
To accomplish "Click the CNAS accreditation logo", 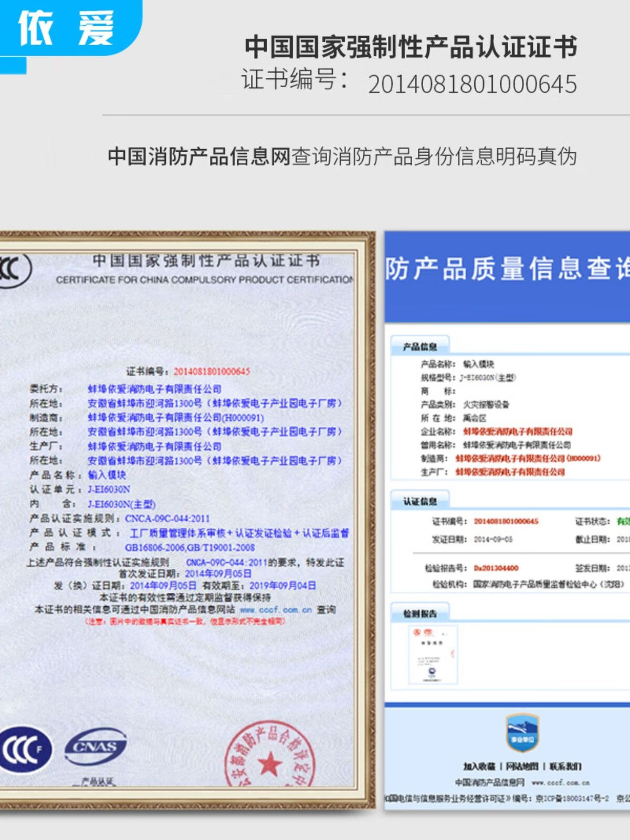I will pyautogui.click(x=96, y=747).
